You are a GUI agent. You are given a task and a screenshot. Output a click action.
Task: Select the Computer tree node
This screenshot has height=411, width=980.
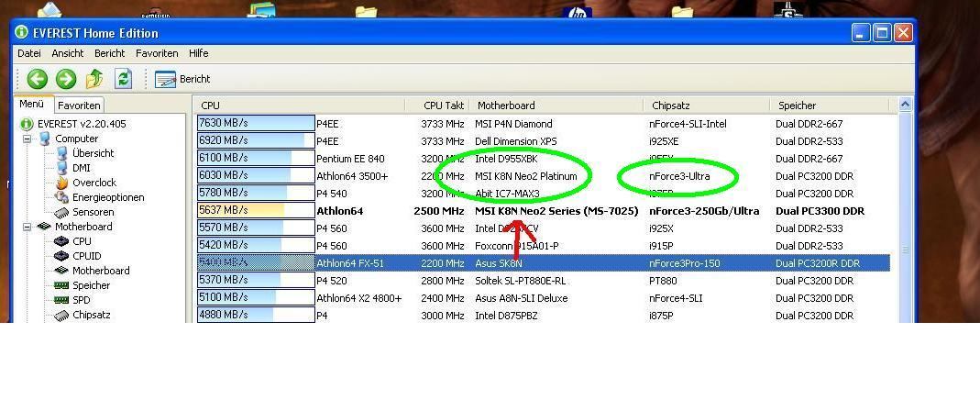(68, 139)
